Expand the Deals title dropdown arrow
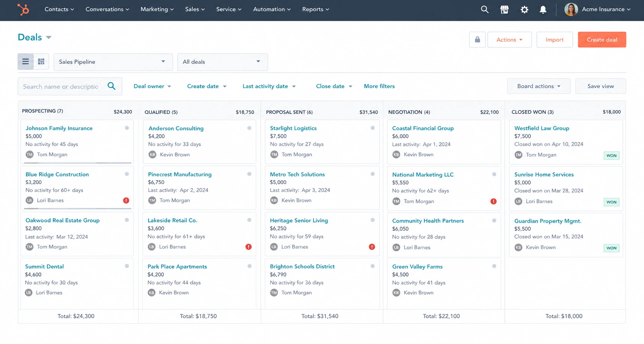The height and width of the screenshot is (344, 644). [48, 38]
